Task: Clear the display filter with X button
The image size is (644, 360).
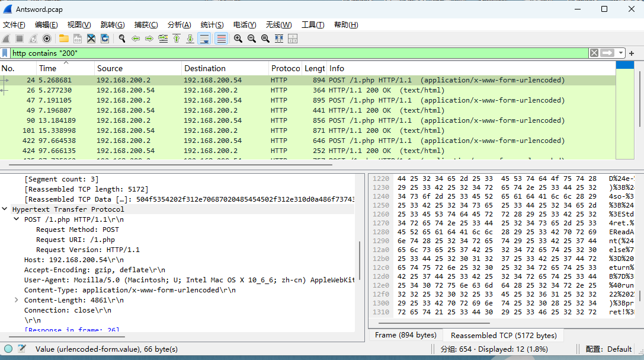Action: [x=594, y=53]
